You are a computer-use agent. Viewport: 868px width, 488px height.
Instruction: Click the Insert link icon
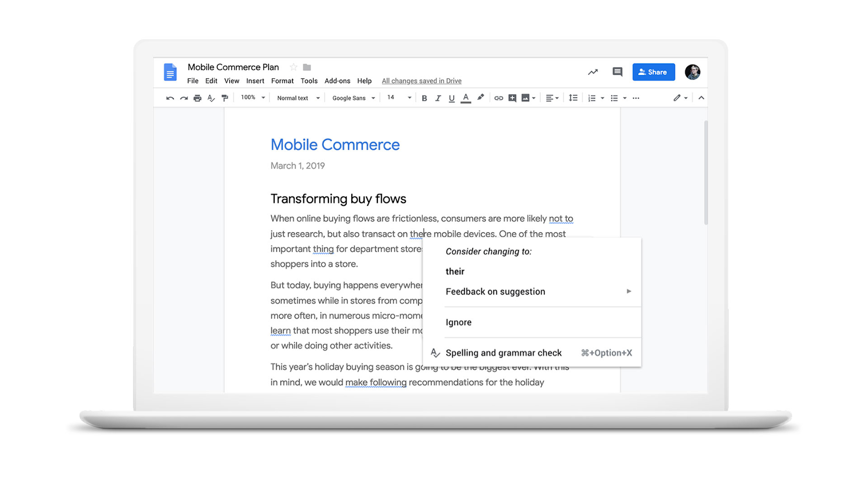tap(499, 98)
